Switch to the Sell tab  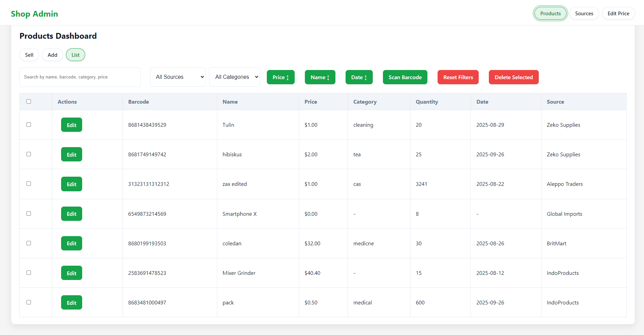pos(29,55)
